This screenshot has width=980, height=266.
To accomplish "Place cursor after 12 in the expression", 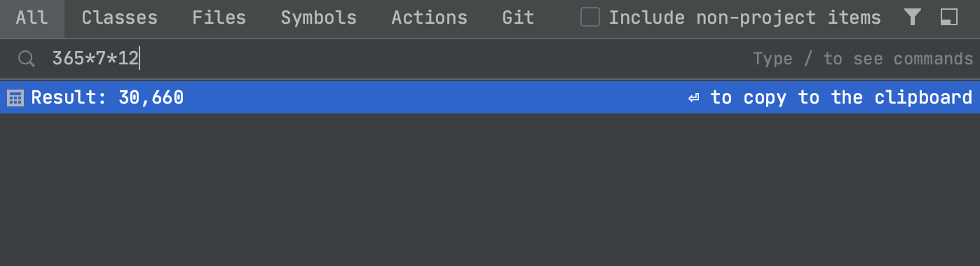I will (139, 59).
